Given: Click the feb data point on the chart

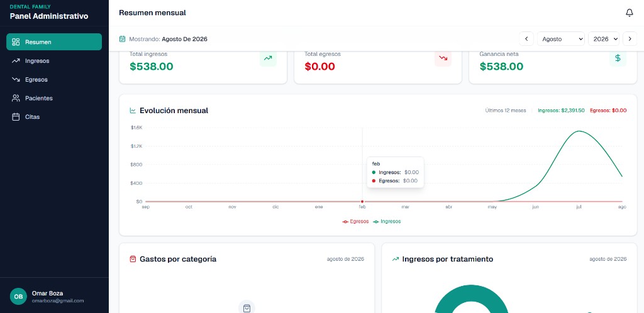Looking at the screenshot, I should coord(362,201).
